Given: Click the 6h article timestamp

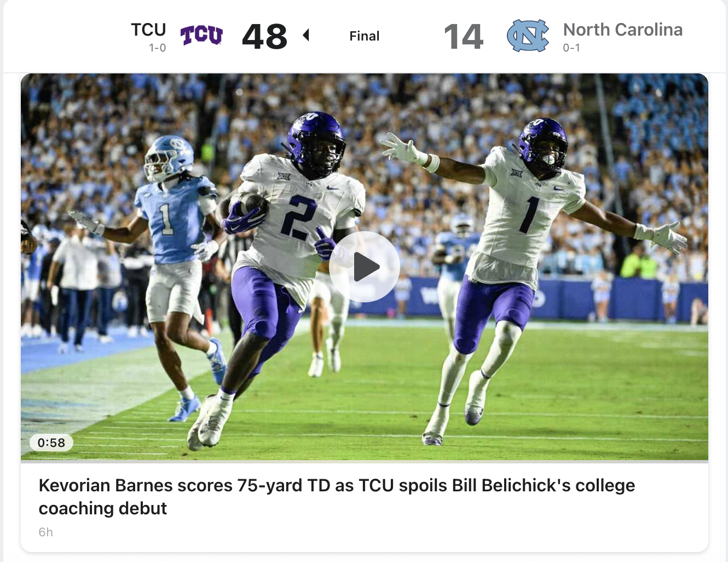Looking at the screenshot, I should tap(46, 532).
